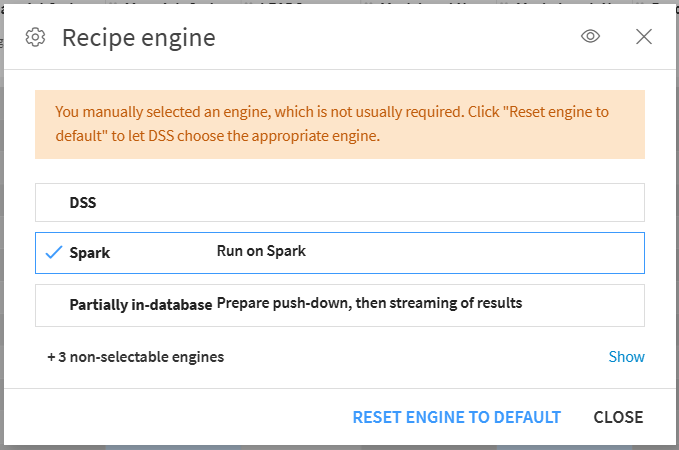Screen dimensions: 679x450
Task: Click the dimmed backdrop below the dialog
Action: tap(340, 445)
